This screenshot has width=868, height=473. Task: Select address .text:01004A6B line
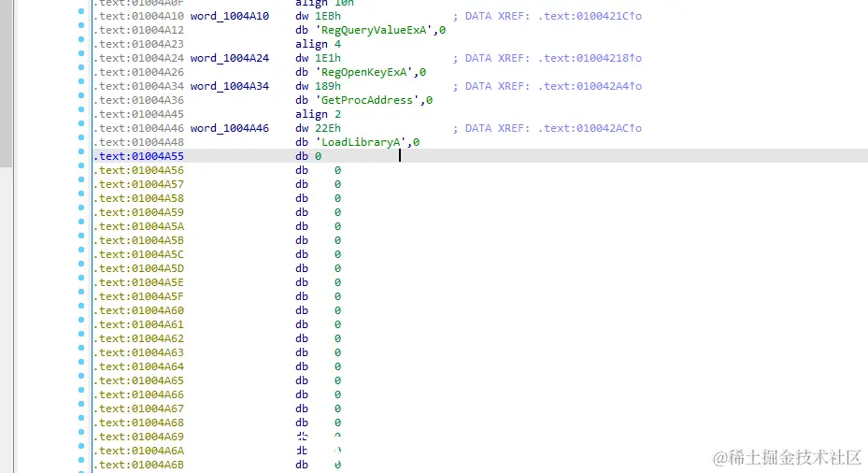[x=138, y=465]
